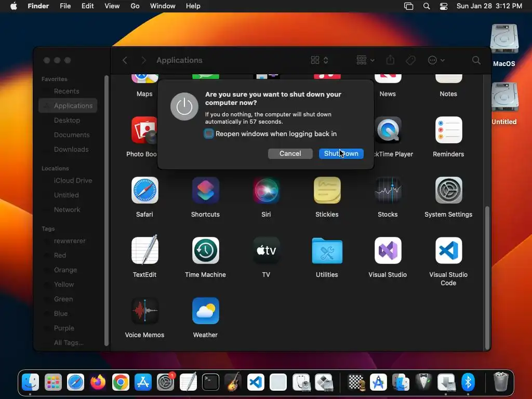Launch Firefox from the Dock
The height and width of the screenshot is (399, 532).
(x=98, y=382)
